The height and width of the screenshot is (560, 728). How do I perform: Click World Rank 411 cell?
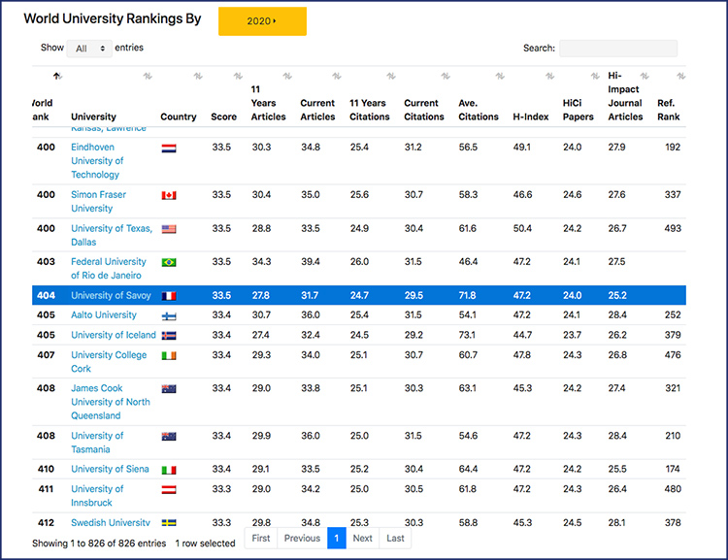(x=46, y=489)
